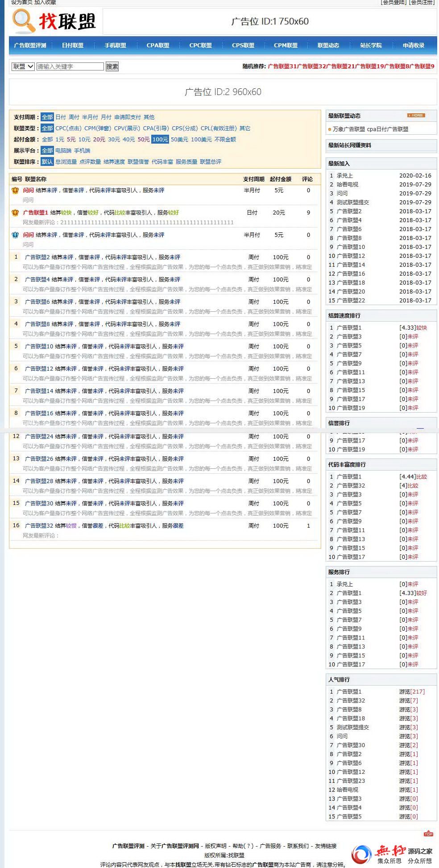Open 哈看电视 in the 最新加入 list
Screen dimensions: 439x868
coord(348,185)
